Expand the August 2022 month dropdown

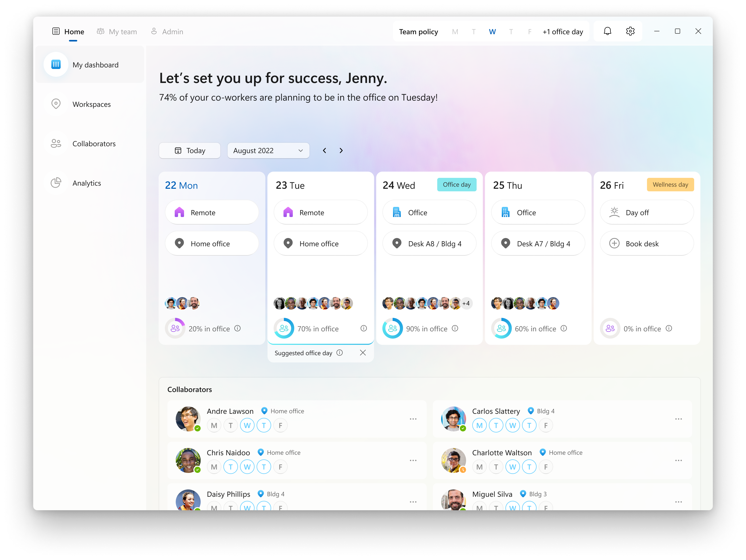tap(268, 150)
